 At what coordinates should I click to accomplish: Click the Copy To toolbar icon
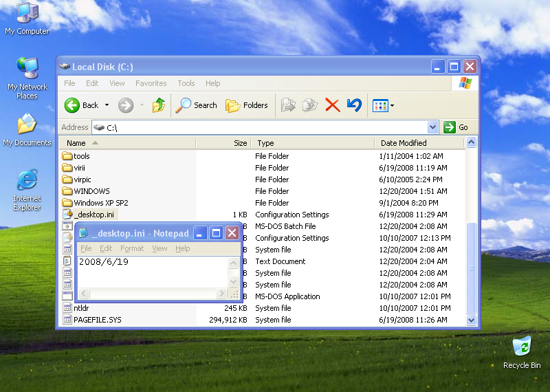click(x=310, y=105)
